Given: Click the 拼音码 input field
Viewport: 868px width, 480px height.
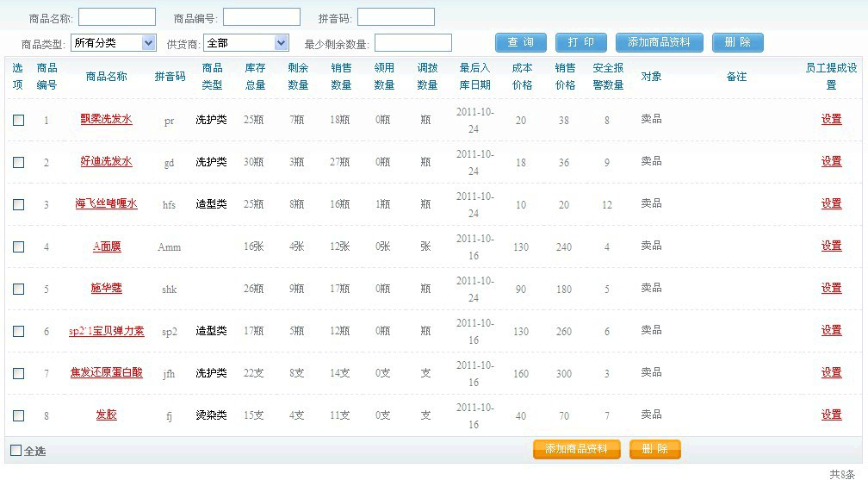Looking at the screenshot, I should [396, 17].
